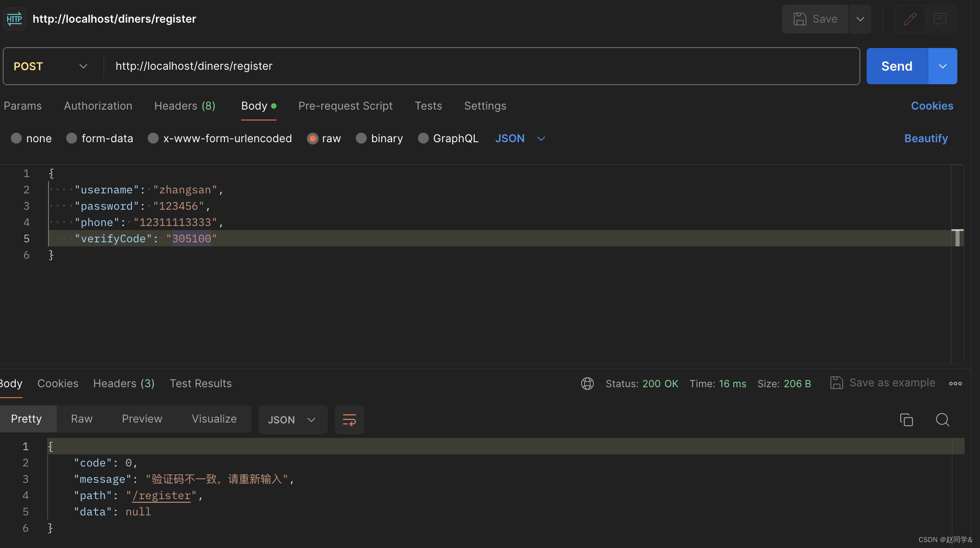Copy response with the copy icon
Screen dimensions: 980x548
click(x=906, y=420)
